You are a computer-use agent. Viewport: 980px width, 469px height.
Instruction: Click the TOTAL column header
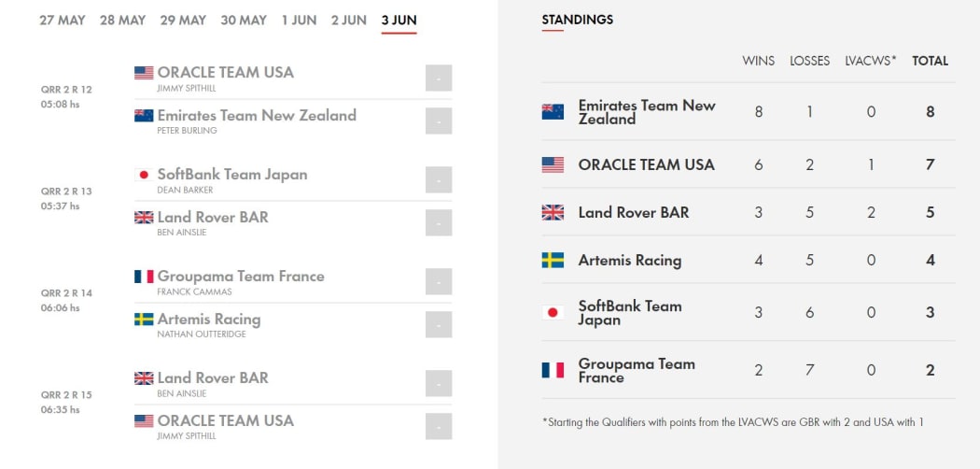coord(930,61)
